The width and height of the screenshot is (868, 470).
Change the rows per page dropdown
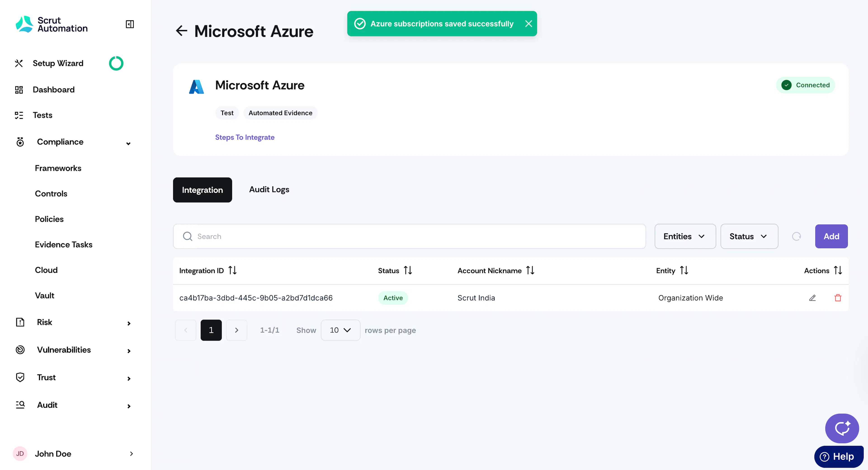click(340, 330)
